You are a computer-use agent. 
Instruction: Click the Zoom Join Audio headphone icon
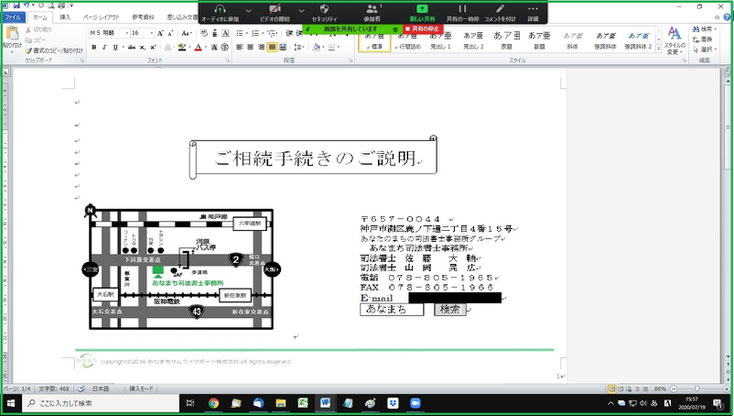(x=220, y=9)
